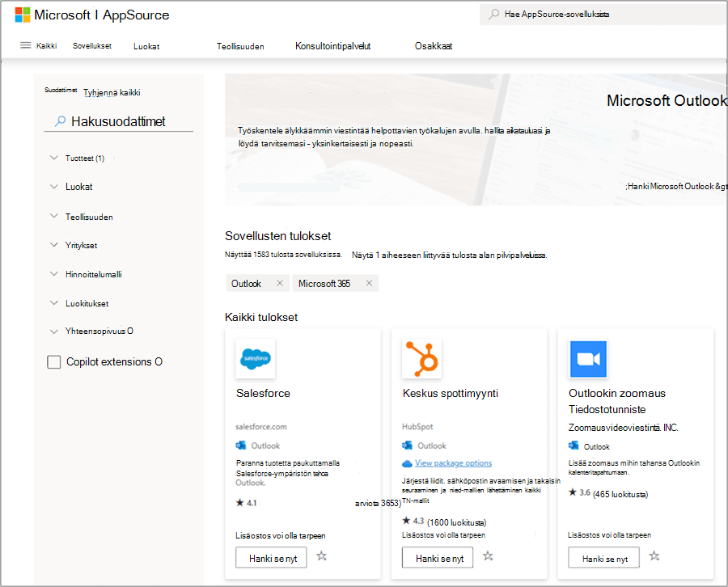Open the Salesforce app logo
This screenshot has height=587, width=728.
point(256,359)
